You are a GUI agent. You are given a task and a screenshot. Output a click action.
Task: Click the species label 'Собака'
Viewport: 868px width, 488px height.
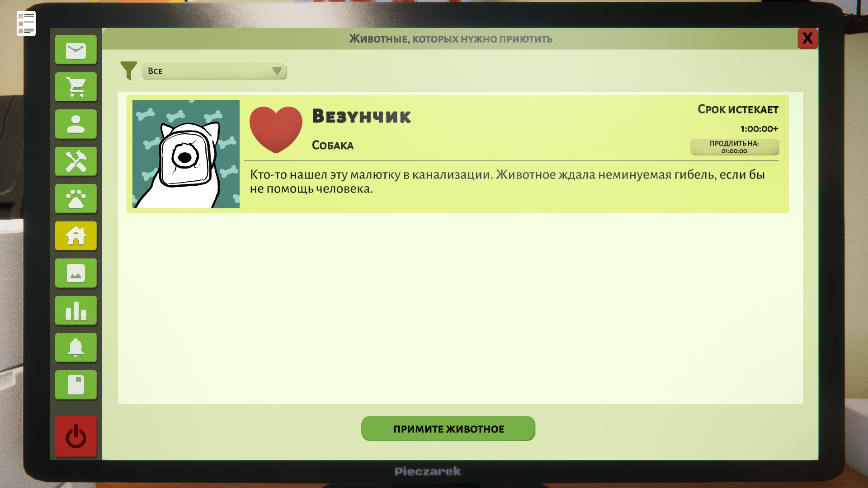[x=333, y=145]
